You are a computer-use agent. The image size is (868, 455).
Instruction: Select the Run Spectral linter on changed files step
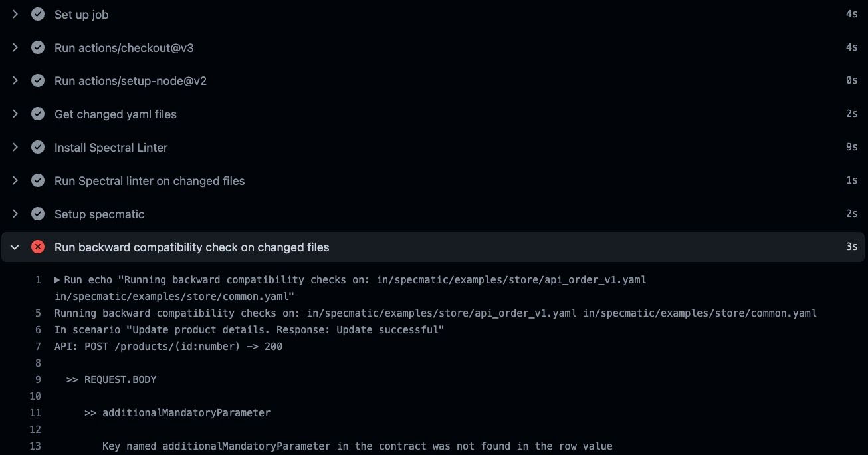[x=149, y=180]
